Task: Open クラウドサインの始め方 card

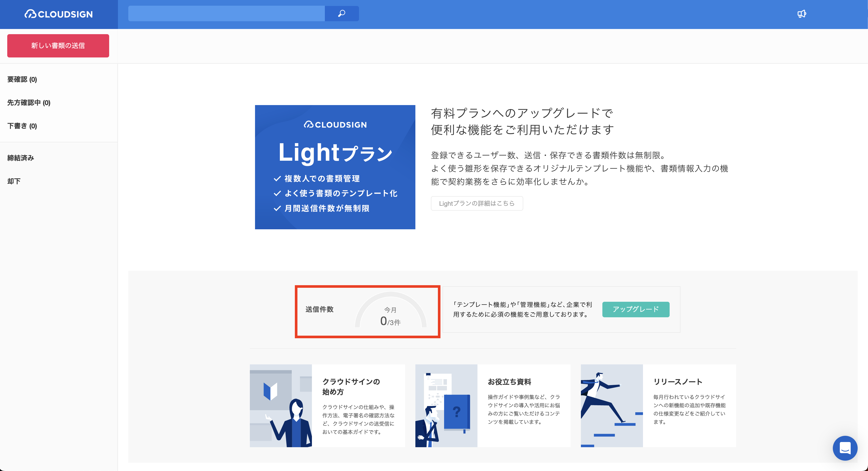Action: (327, 406)
